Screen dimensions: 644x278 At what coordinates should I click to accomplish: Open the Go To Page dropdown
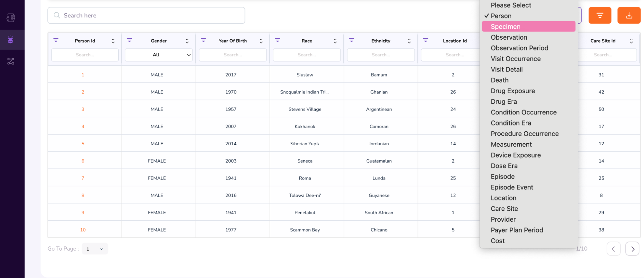coord(95,249)
